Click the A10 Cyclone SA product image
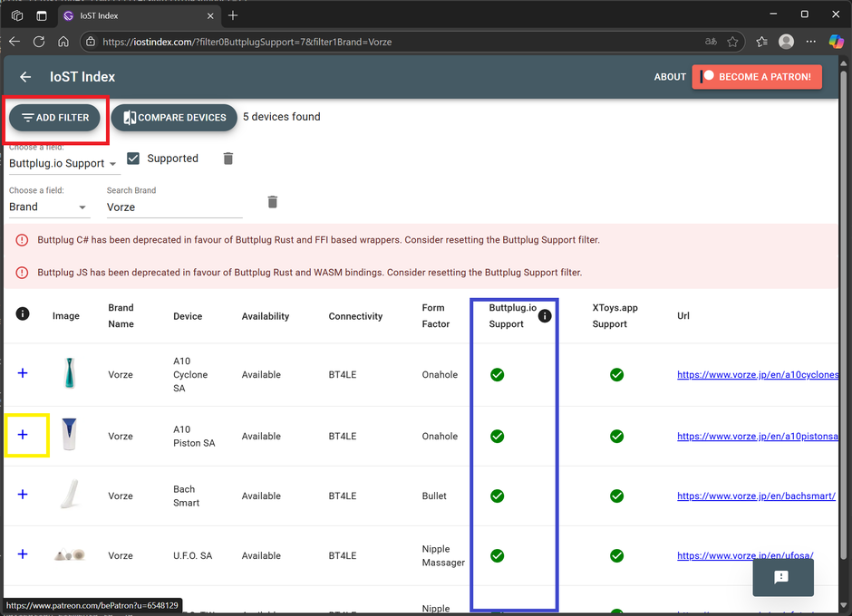This screenshot has height=616, width=852. pyautogui.click(x=69, y=373)
